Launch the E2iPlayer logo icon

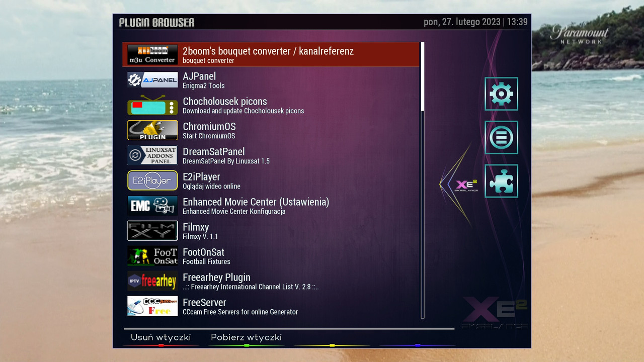152,180
